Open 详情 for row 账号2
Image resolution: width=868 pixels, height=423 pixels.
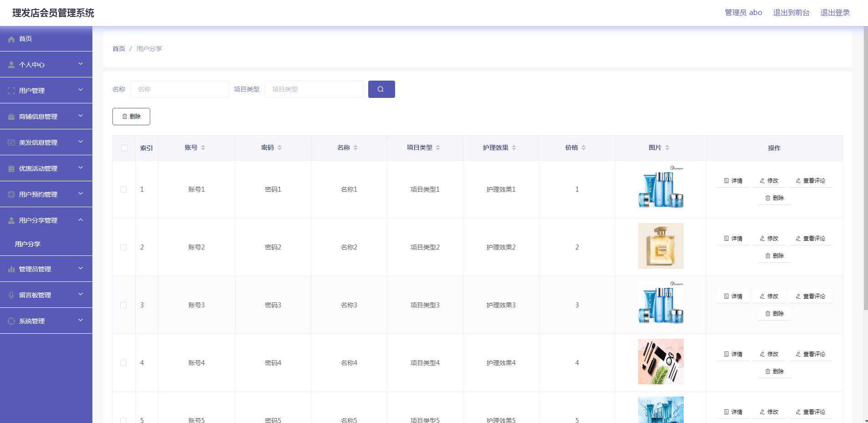[733, 239]
